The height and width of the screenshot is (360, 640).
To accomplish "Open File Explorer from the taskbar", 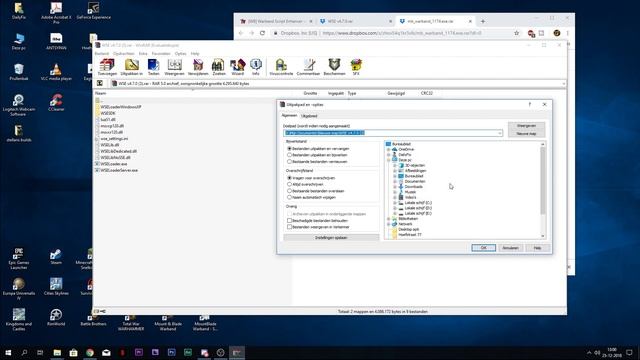I will tap(57, 352).
